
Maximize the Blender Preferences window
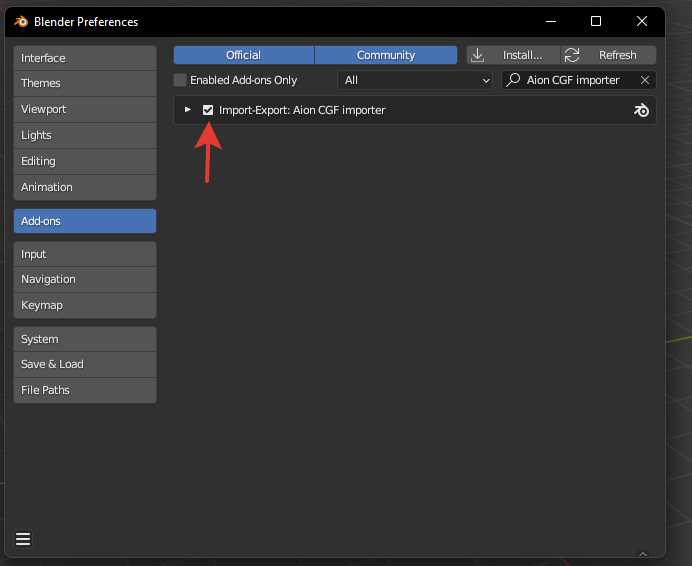tap(596, 21)
